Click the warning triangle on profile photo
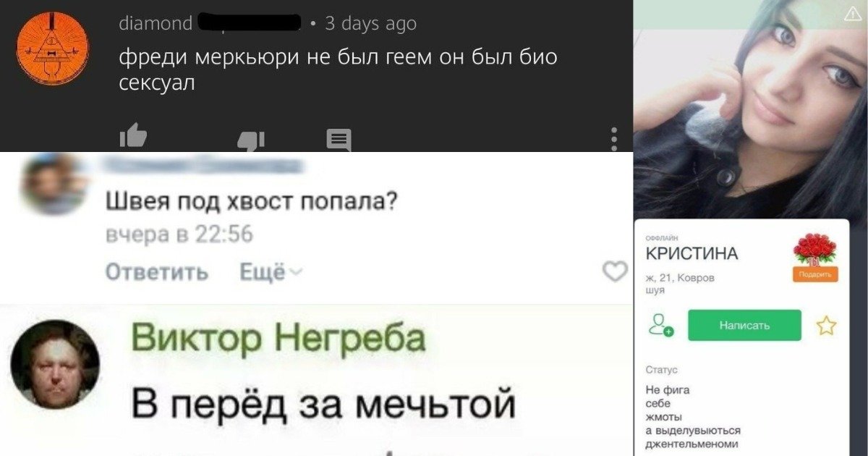 (853, 14)
